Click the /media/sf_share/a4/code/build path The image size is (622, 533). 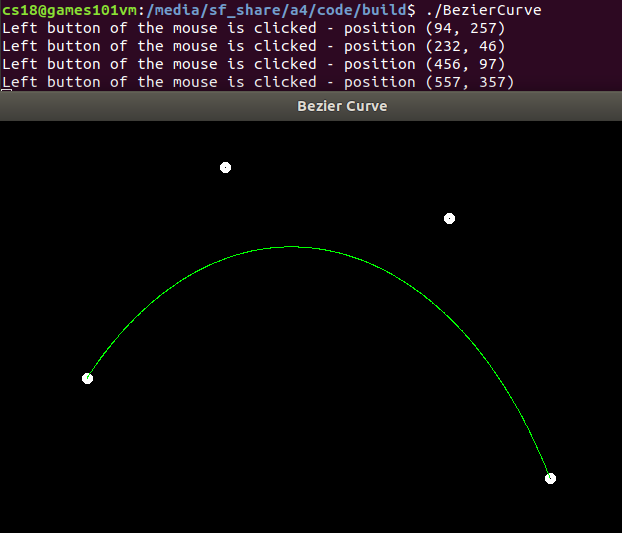click(277, 10)
